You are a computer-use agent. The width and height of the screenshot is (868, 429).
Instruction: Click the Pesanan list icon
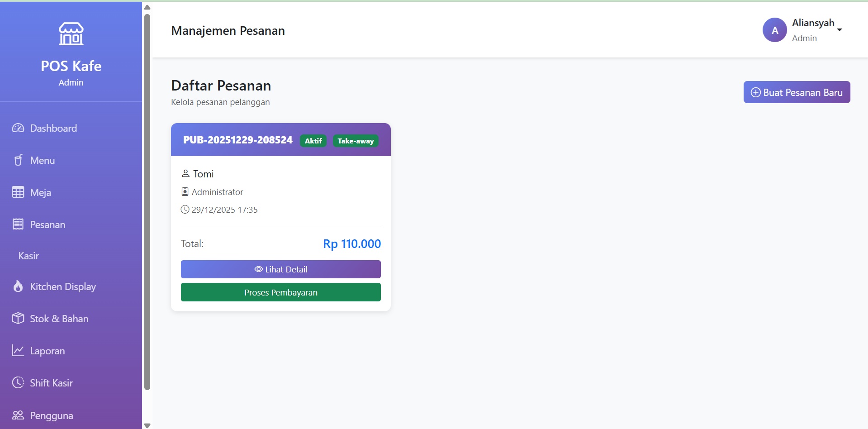pyautogui.click(x=18, y=224)
